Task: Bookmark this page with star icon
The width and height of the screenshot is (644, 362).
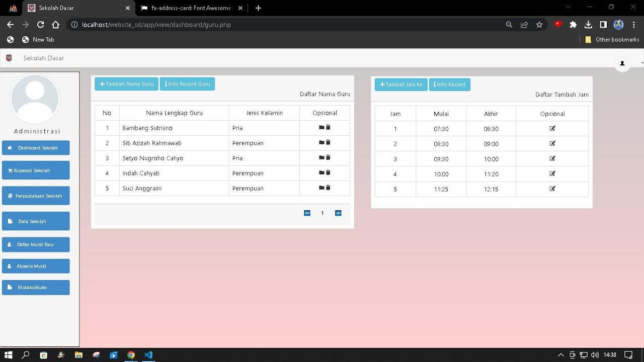Action: click(x=539, y=25)
